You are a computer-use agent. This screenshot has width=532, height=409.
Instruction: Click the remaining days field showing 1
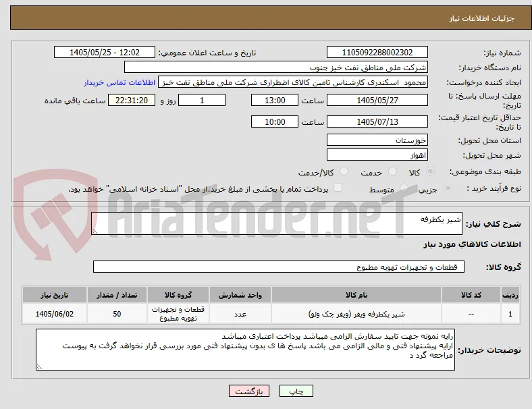[202, 100]
